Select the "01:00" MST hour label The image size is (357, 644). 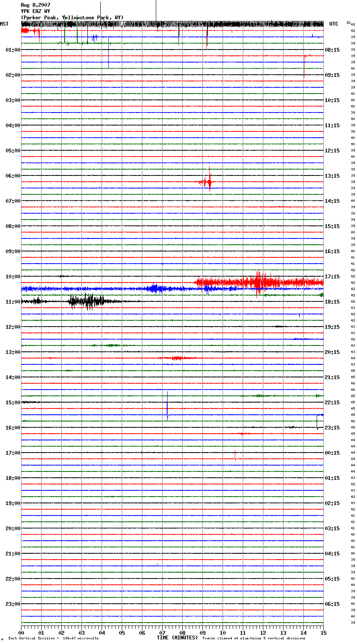click(13, 50)
